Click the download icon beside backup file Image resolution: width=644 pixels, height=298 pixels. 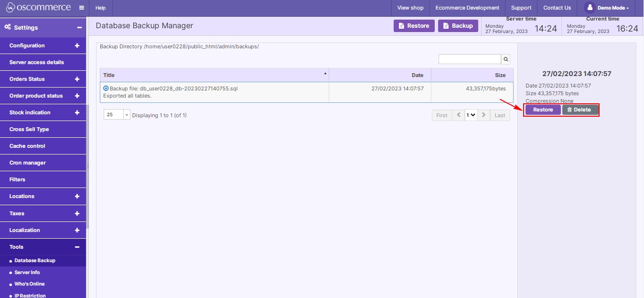(x=106, y=88)
